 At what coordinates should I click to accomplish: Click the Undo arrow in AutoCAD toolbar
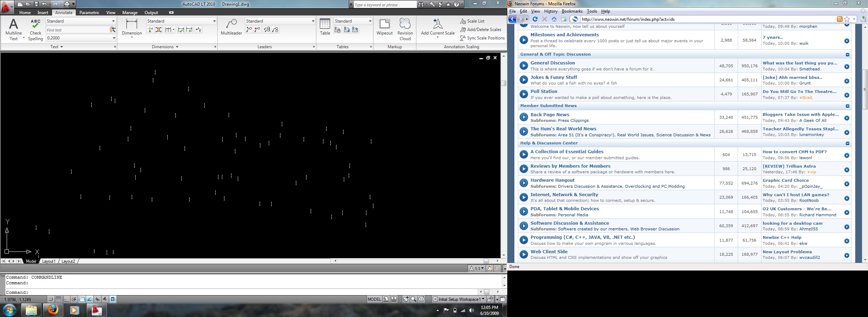click(x=44, y=4)
